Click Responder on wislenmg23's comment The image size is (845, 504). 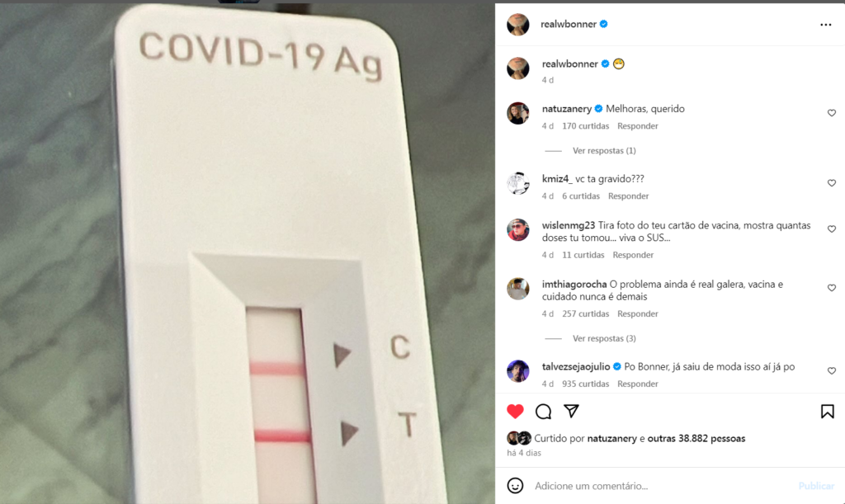[x=633, y=255]
